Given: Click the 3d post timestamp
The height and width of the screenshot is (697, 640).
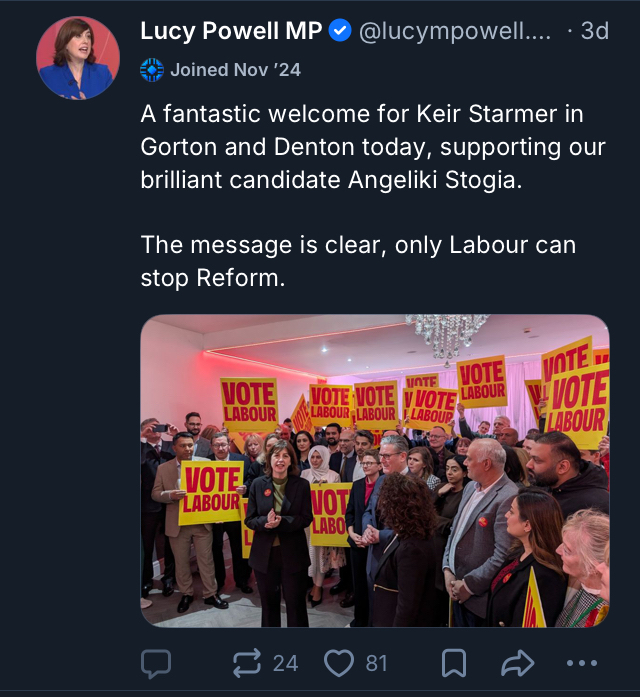Looking at the screenshot, I should pyautogui.click(x=594, y=31).
